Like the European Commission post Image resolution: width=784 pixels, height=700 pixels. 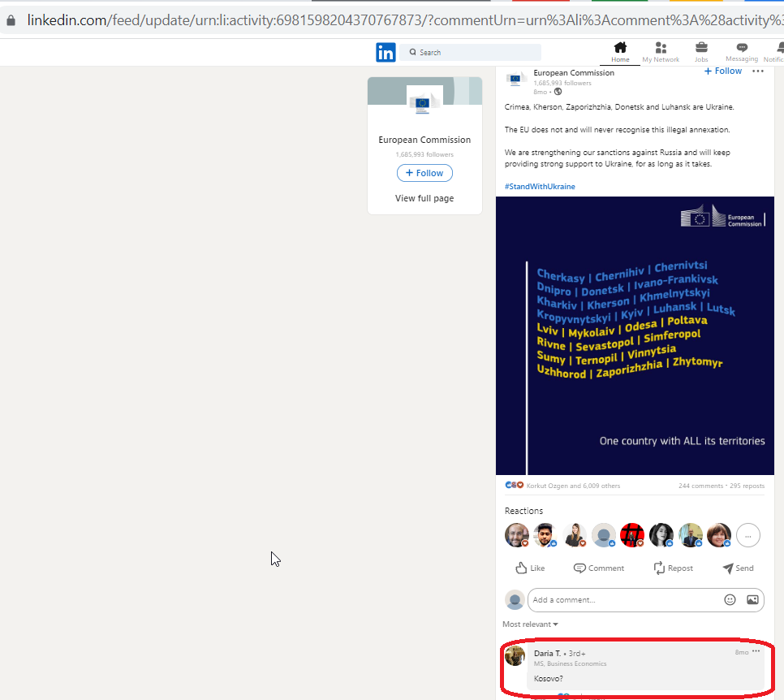[x=530, y=568]
